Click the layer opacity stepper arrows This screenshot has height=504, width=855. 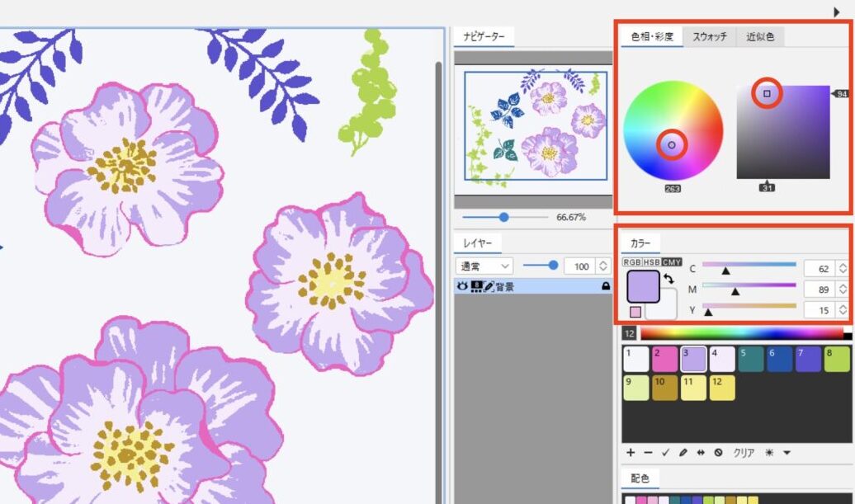coord(603,266)
